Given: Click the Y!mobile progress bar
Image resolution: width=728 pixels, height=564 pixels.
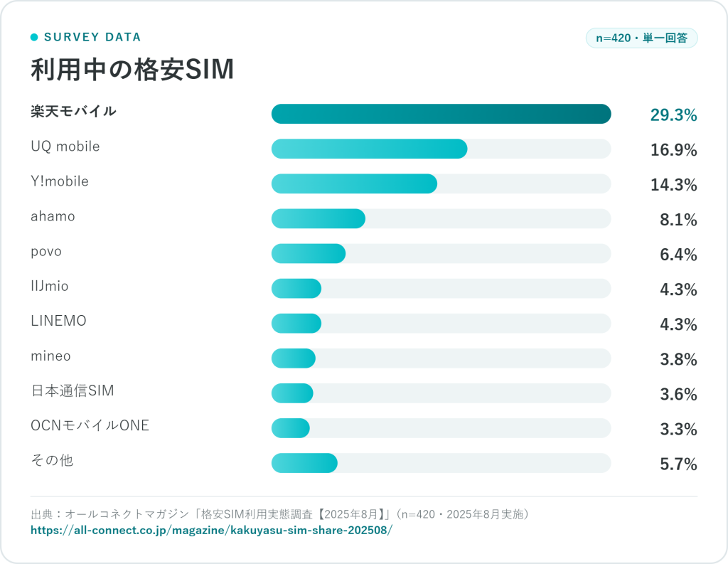Looking at the screenshot, I should (x=441, y=183).
